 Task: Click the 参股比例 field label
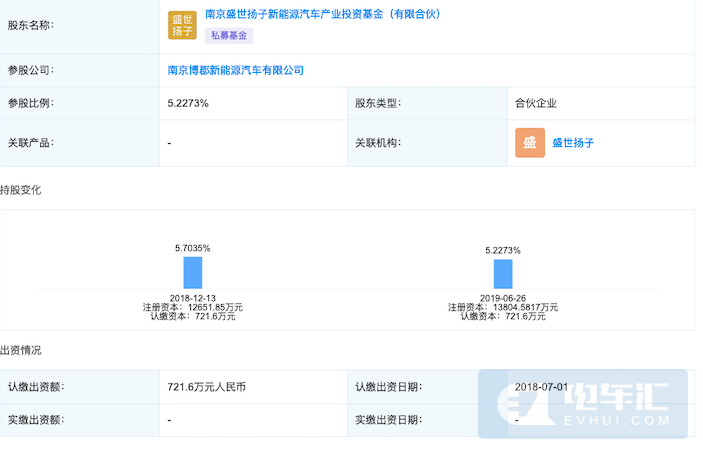pyautogui.click(x=30, y=104)
